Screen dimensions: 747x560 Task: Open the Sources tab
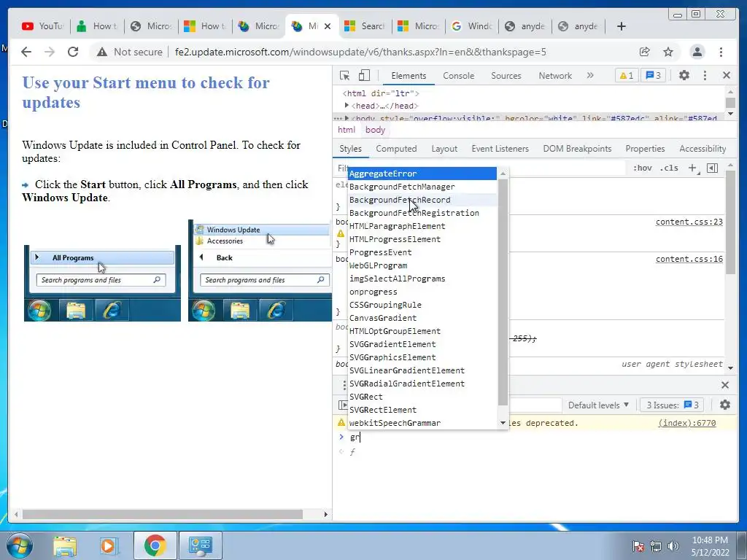pos(506,76)
